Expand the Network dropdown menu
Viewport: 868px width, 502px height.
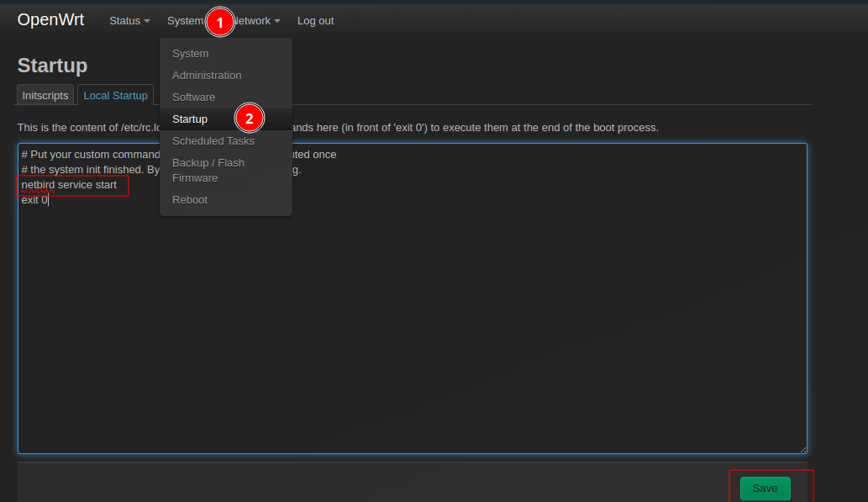pyautogui.click(x=251, y=20)
